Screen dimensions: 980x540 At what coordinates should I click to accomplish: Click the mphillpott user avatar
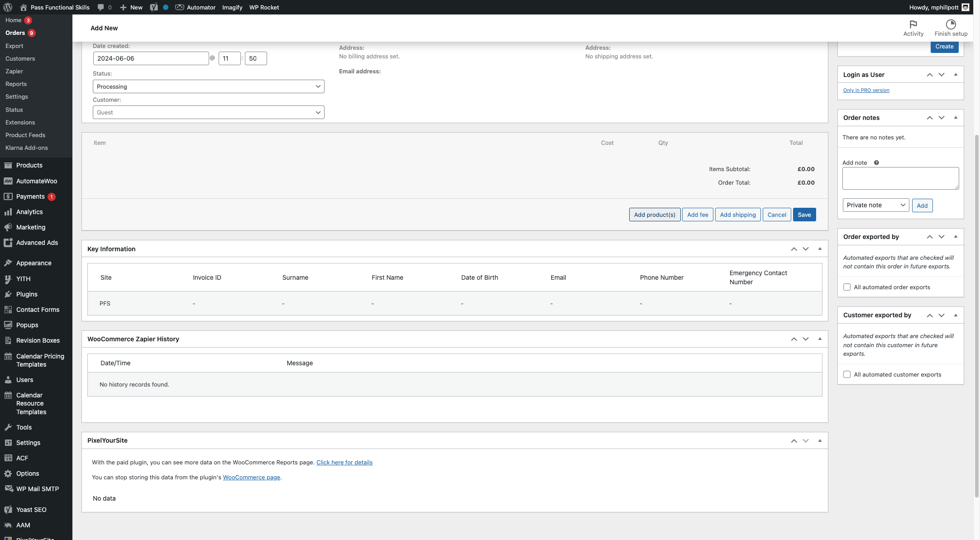click(x=966, y=7)
